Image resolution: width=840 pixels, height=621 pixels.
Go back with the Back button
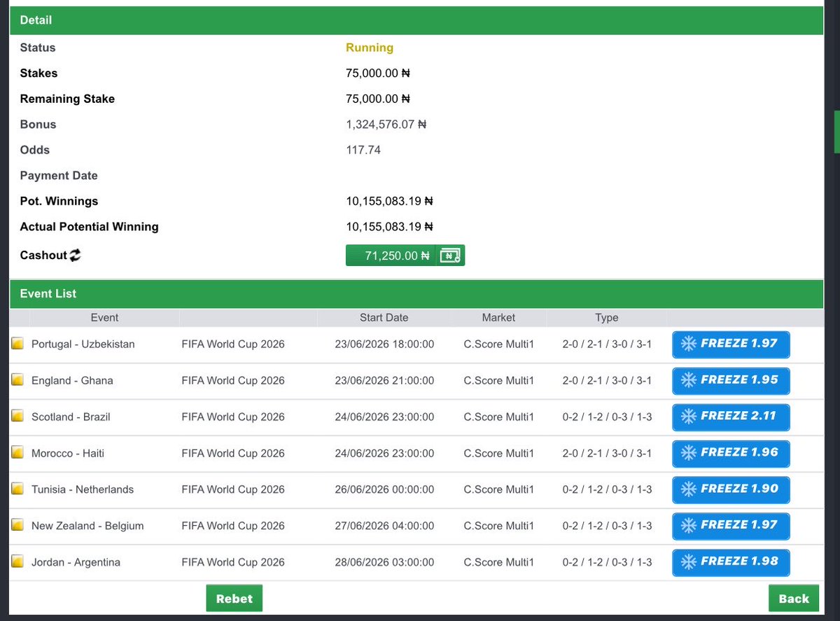pos(794,599)
